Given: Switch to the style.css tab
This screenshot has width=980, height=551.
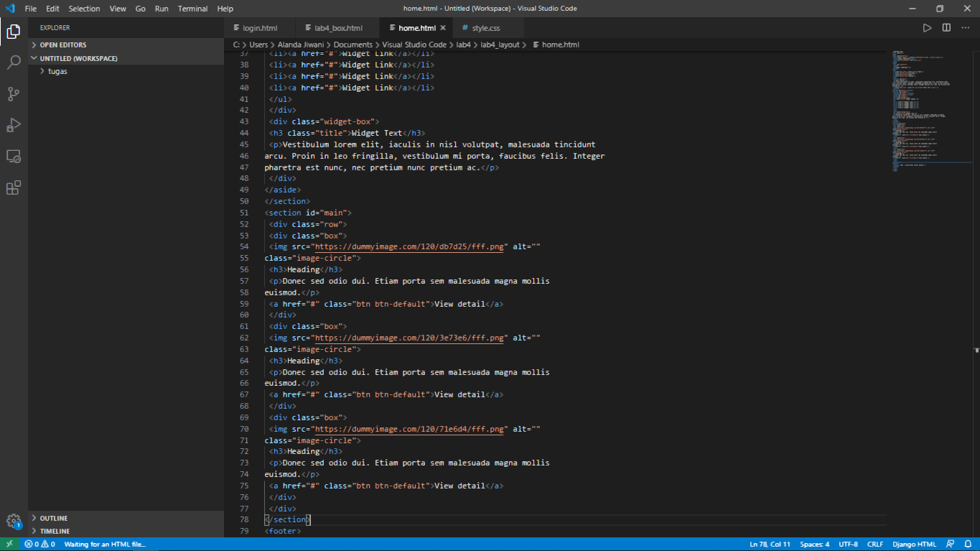Looking at the screenshot, I should coord(486,28).
